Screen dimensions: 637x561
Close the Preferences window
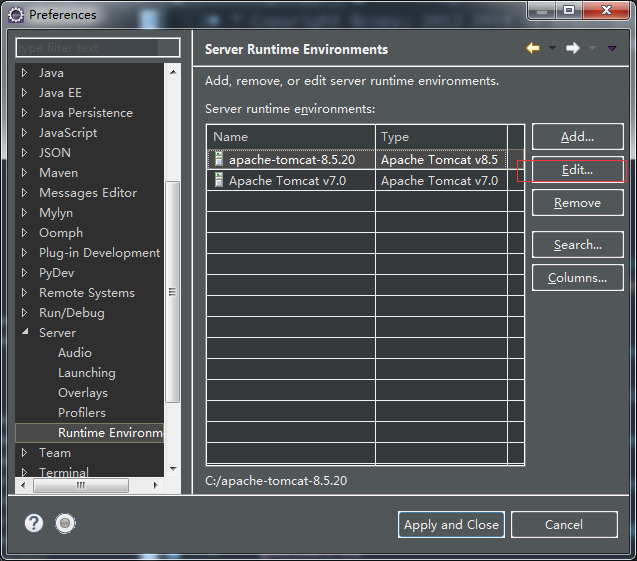point(606,10)
